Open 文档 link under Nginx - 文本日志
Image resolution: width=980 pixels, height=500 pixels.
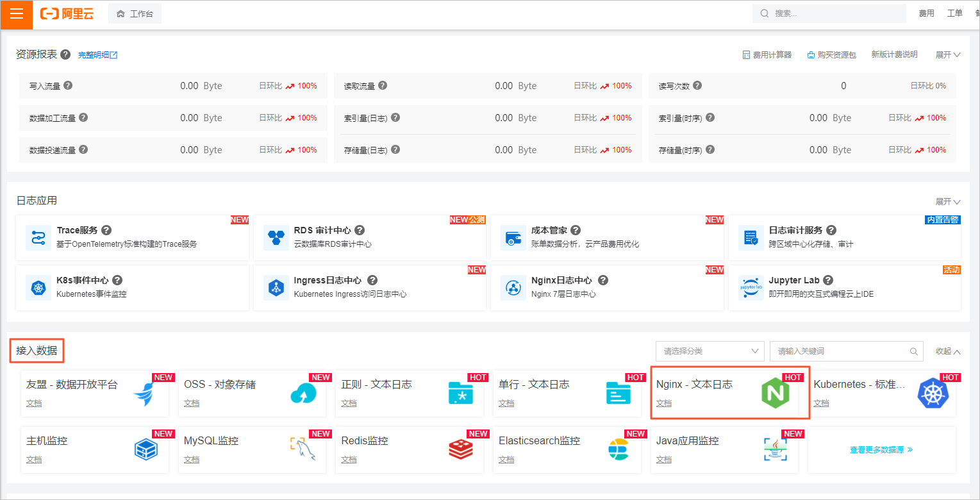(x=664, y=403)
